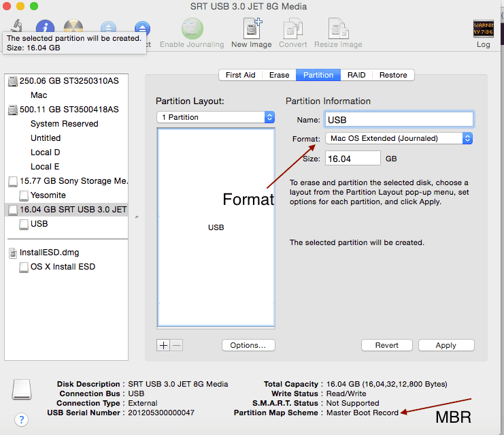Viewport: 504px width, 435px height.
Task: Add a partition with plus button
Action: [163, 345]
